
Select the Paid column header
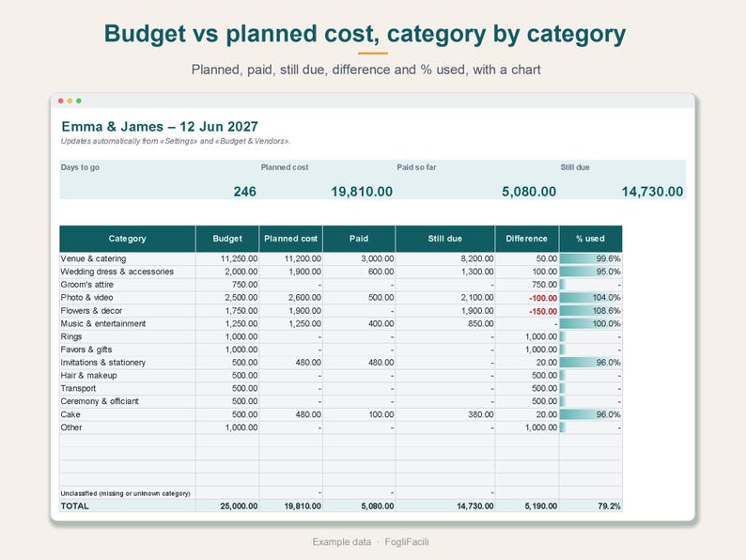pyautogui.click(x=359, y=239)
